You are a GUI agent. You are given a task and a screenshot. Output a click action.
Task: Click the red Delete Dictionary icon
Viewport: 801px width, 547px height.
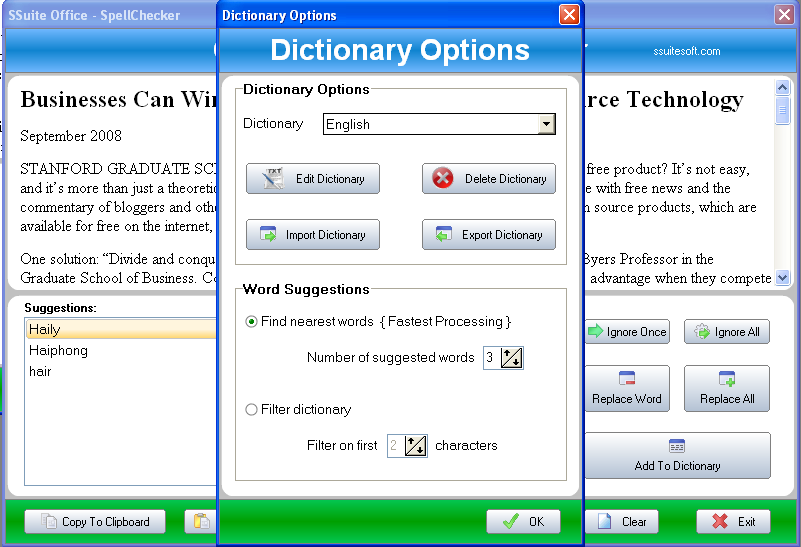tap(442, 179)
